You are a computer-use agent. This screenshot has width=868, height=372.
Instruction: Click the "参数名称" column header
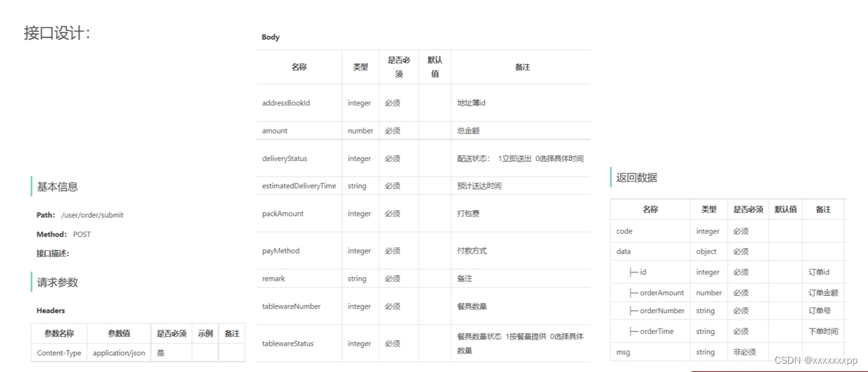(59, 333)
